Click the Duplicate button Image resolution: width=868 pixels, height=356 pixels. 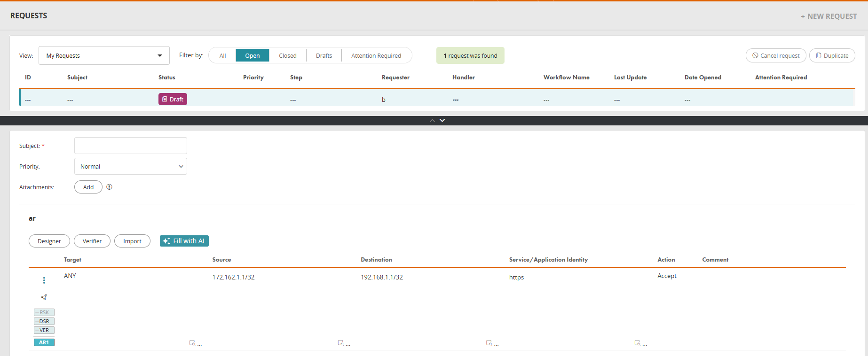[832, 55]
